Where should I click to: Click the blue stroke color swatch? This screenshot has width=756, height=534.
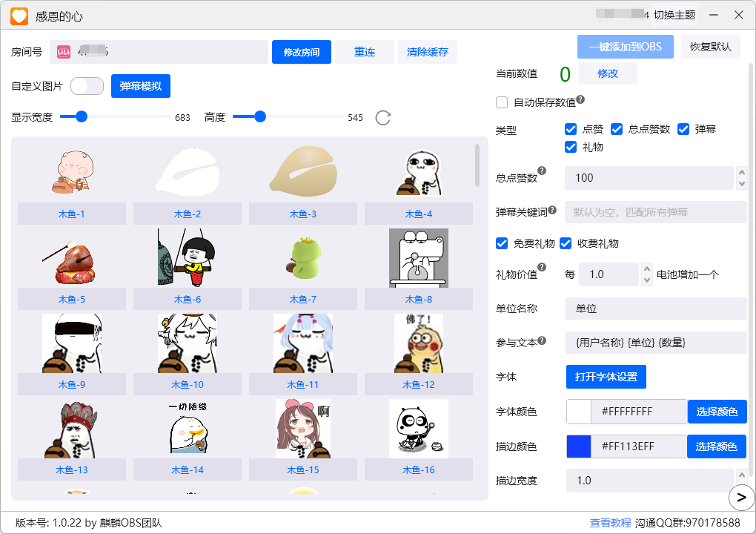579,446
